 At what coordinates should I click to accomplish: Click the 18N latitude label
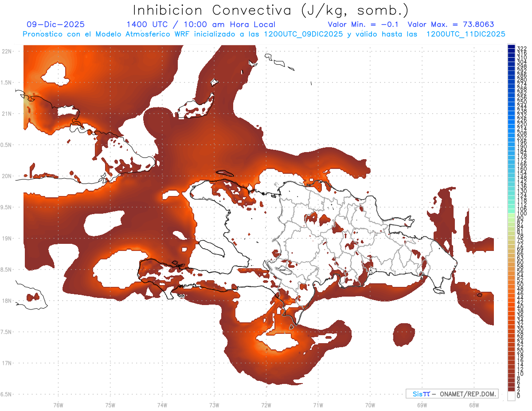pos(6,301)
